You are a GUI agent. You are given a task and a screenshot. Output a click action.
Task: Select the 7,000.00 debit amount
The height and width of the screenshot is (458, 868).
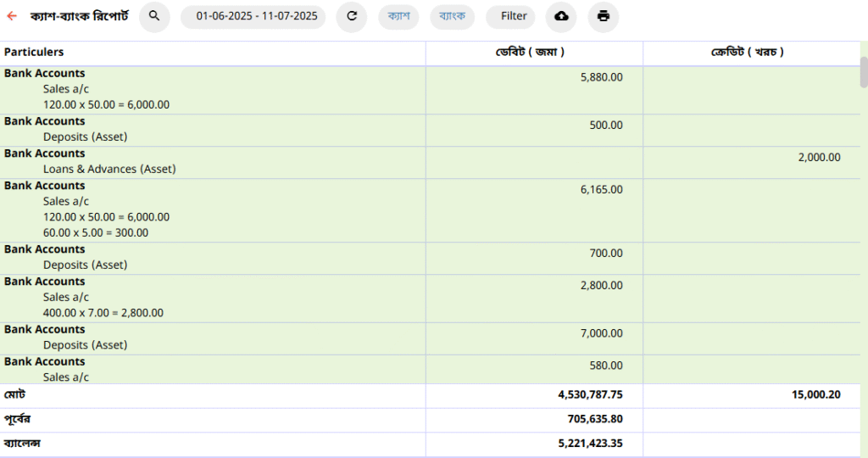click(x=601, y=333)
